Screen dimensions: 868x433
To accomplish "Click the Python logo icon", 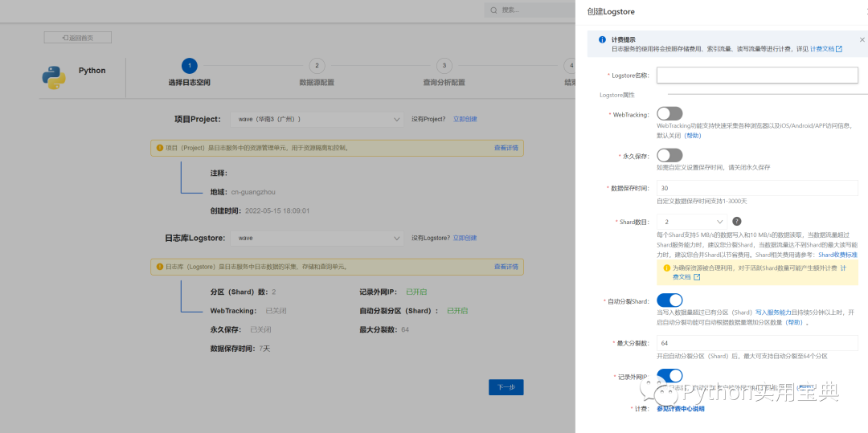I will 54,77.
